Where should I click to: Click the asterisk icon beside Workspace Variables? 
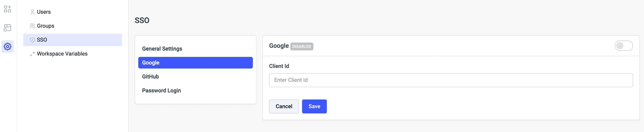[33, 54]
